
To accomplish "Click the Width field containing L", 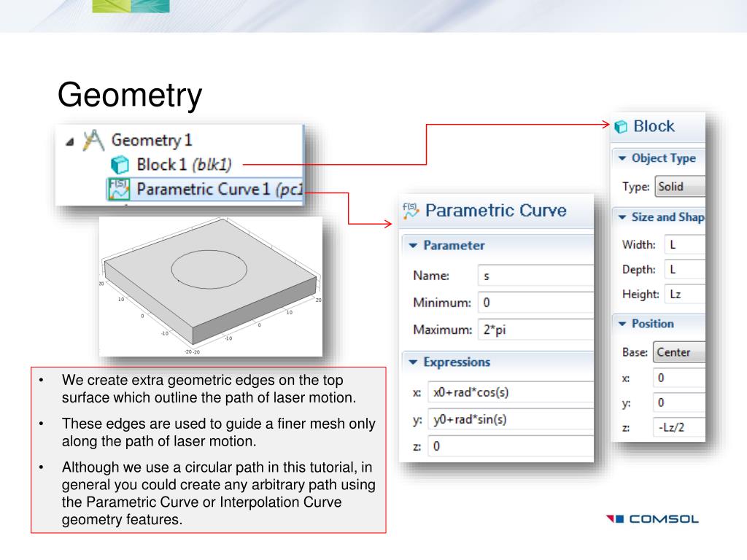I will (685, 245).
